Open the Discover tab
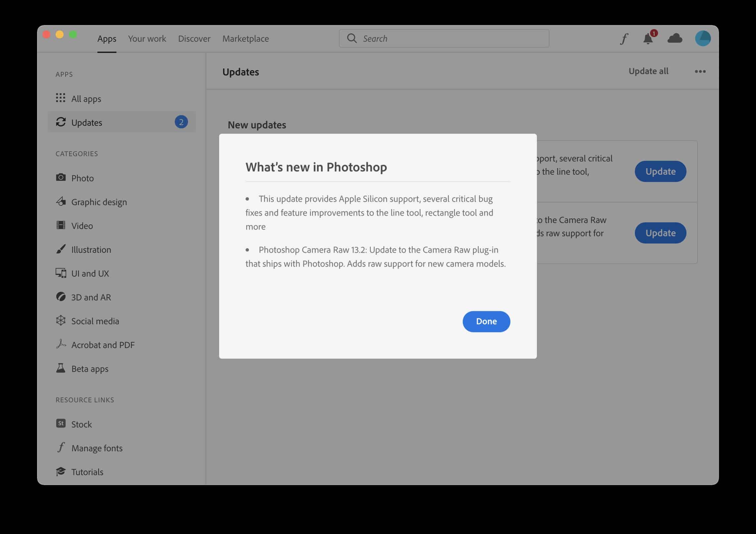 [x=194, y=39]
